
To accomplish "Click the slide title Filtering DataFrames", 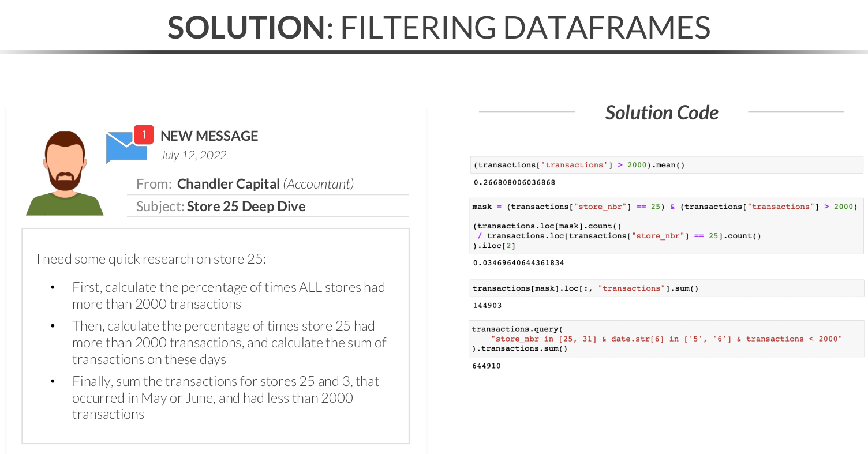I will pyautogui.click(x=439, y=27).
